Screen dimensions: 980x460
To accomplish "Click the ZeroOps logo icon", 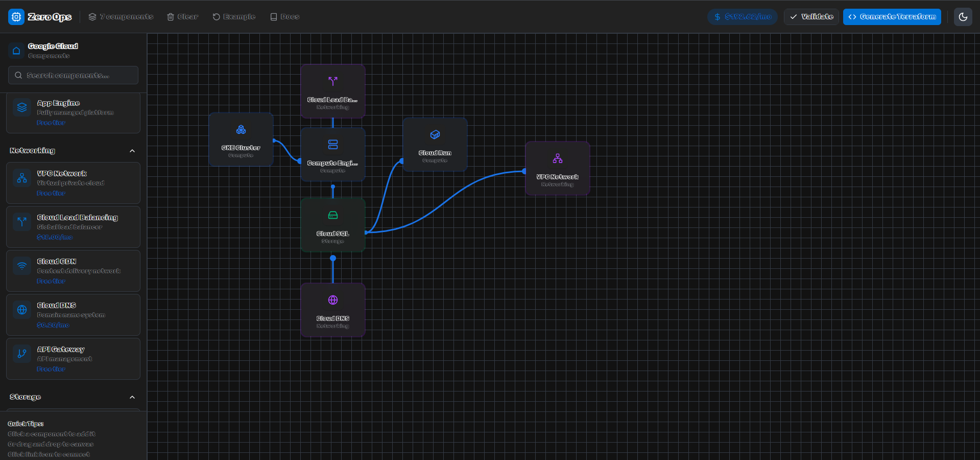I will pyautogui.click(x=16, y=17).
